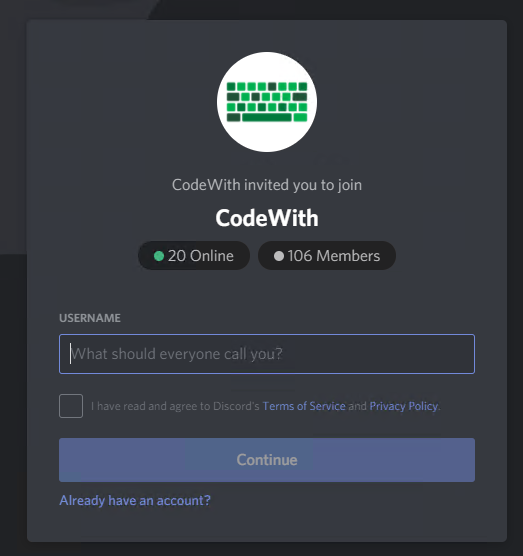Click the gray members status dot

[279, 256]
